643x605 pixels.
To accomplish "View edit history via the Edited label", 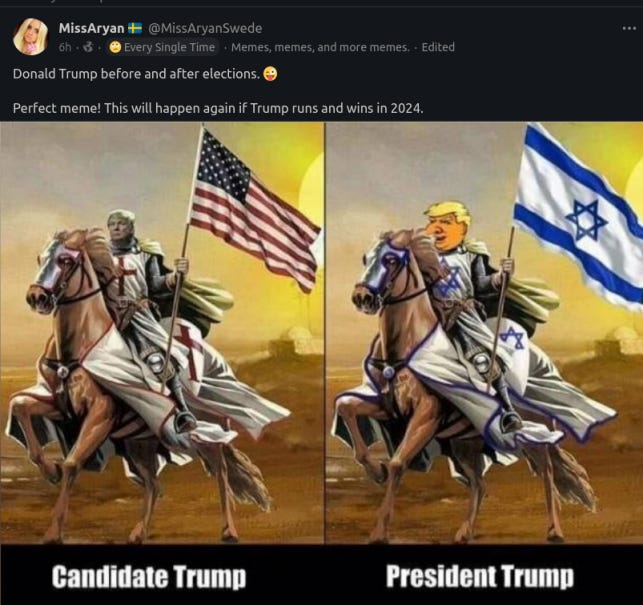I will (x=438, y=48).
